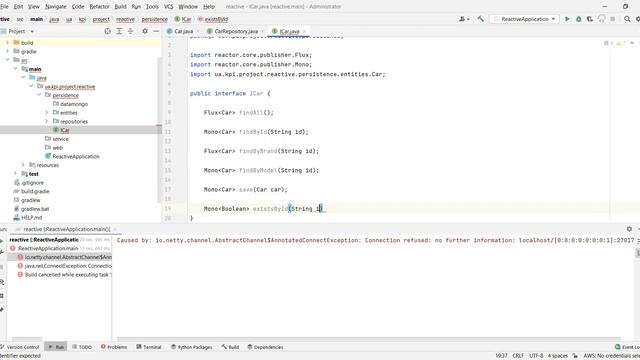This screenshot has width=640, height=360.
Task: Open Project panel gear settings
Action: (145, 31)
